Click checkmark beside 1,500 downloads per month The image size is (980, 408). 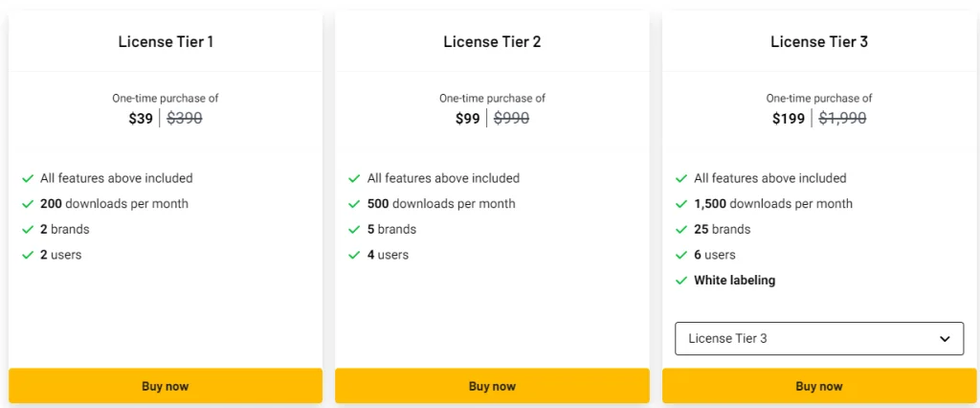point(681,204)
